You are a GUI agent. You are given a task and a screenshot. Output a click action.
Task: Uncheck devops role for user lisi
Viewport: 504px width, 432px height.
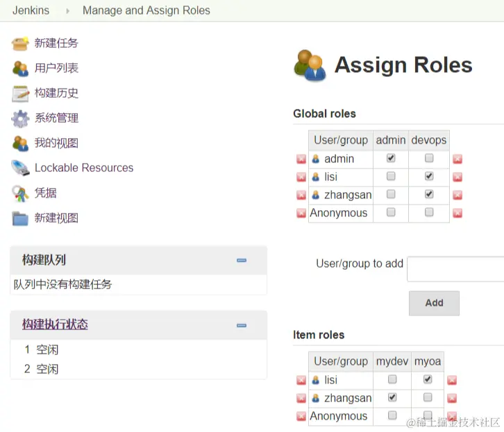pyautogui.click(x=429, y=176)
